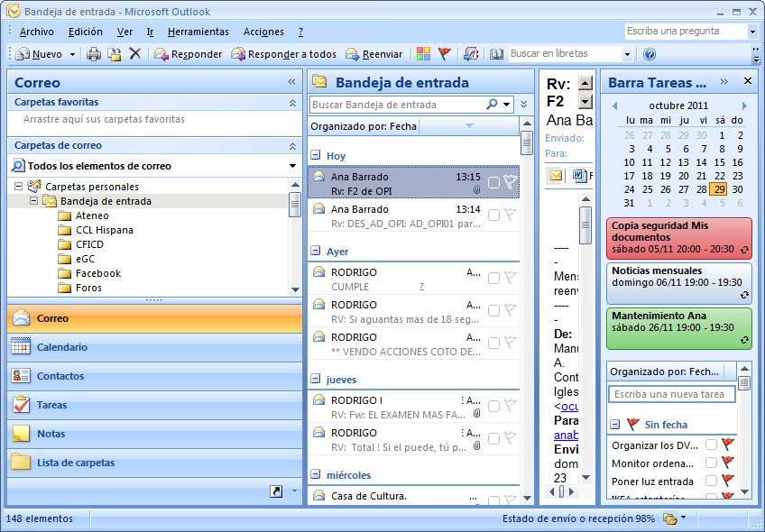
Task: Open the Herramientas menu
Action: (198, 32)
